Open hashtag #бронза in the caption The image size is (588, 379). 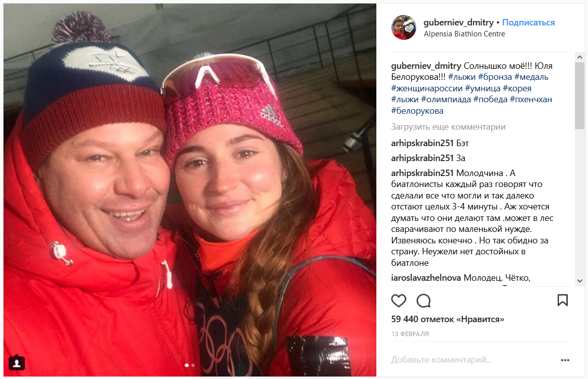coord(495,77)
